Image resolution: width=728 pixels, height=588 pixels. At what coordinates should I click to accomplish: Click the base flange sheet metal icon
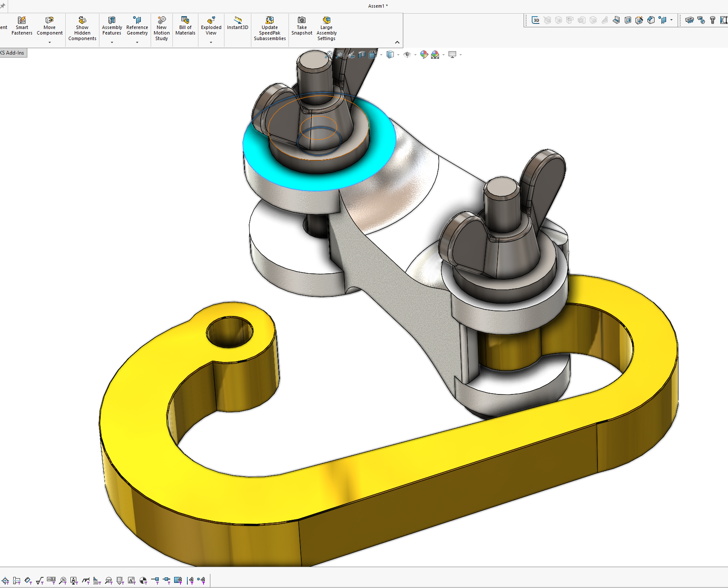616,20
